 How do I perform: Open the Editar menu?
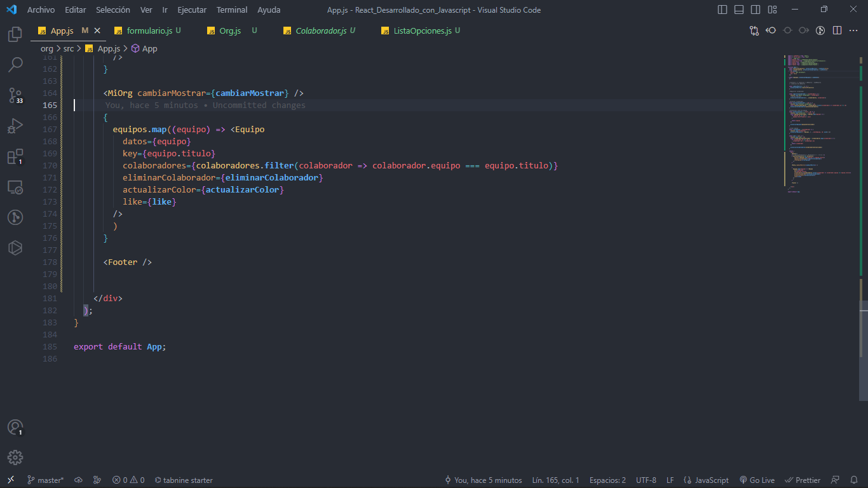click(x=76, y=10)
